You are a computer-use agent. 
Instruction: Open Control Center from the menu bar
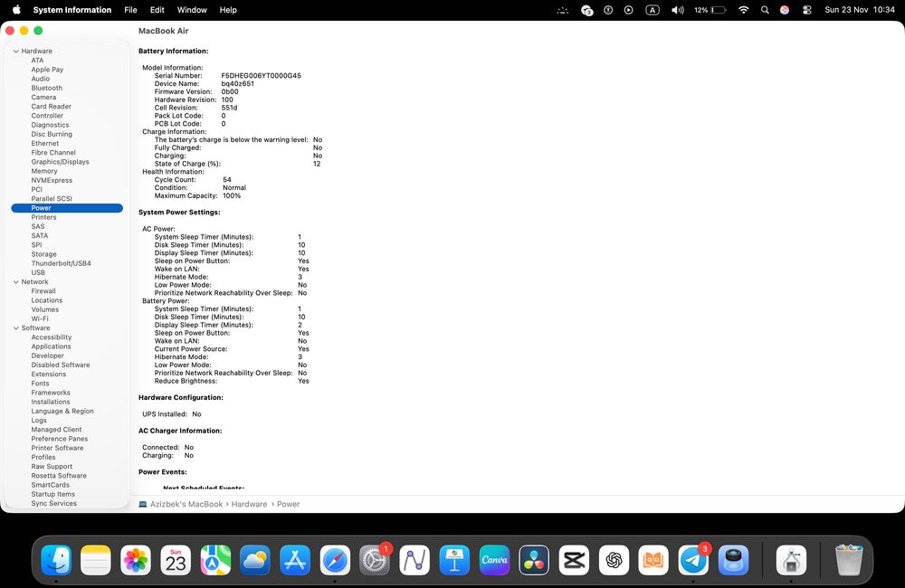click(807, 10)
